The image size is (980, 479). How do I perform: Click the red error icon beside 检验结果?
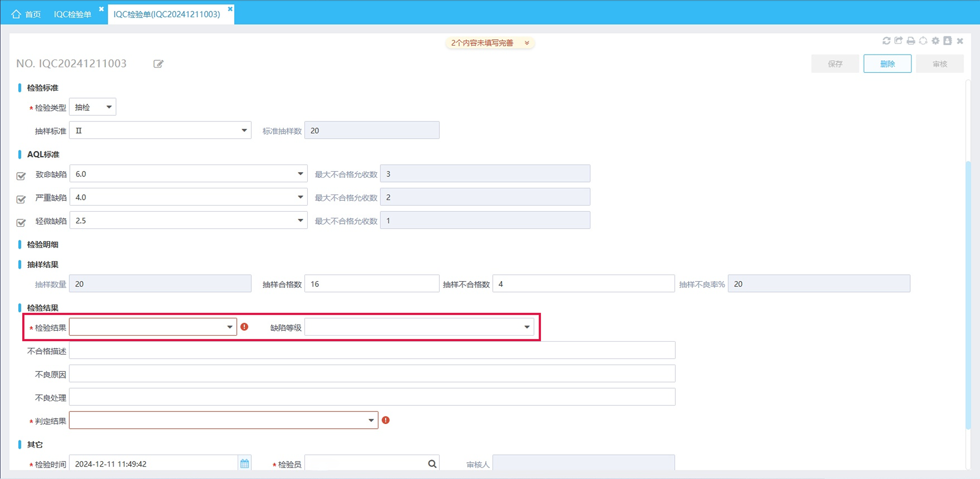(245, 327)
